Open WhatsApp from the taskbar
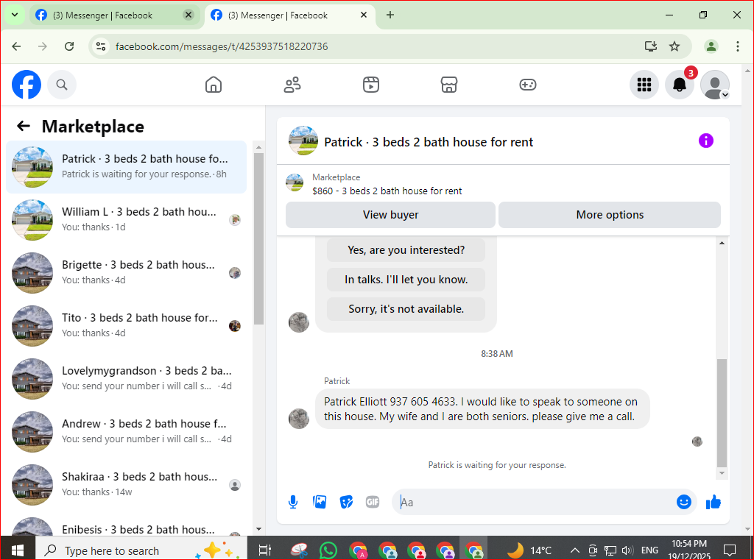The image size is (754, 560). pos(328,550)
